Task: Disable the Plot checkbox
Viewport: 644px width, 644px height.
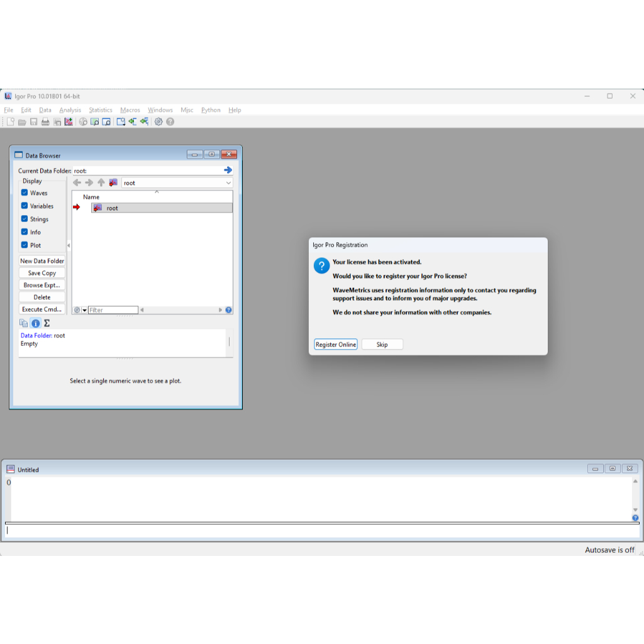Action: click(25, 245)
